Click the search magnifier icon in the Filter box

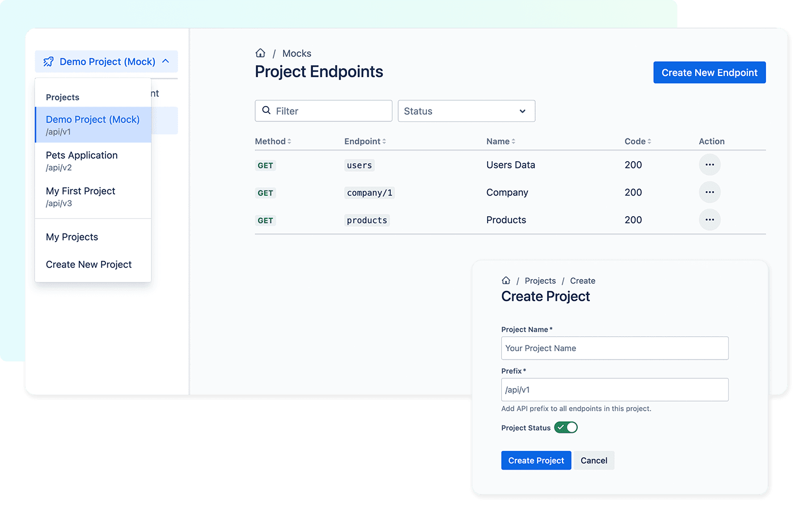267,111
